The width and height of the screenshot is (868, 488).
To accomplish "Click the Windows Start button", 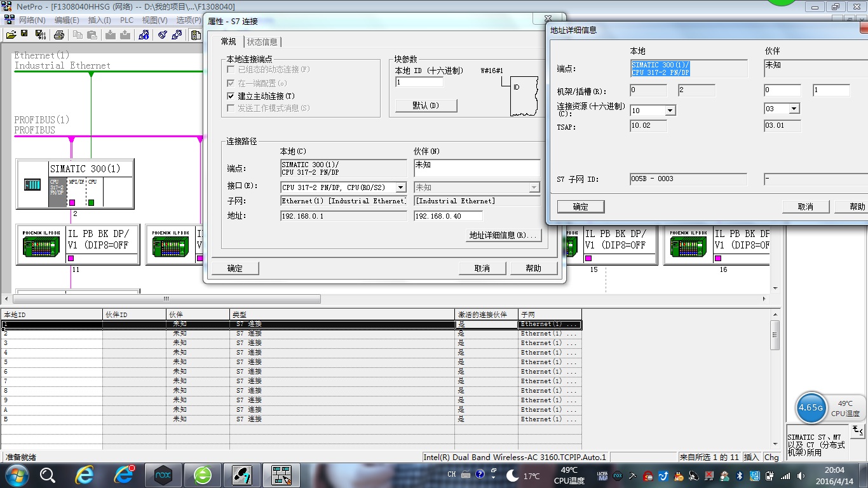I will [x=17, y=475].
